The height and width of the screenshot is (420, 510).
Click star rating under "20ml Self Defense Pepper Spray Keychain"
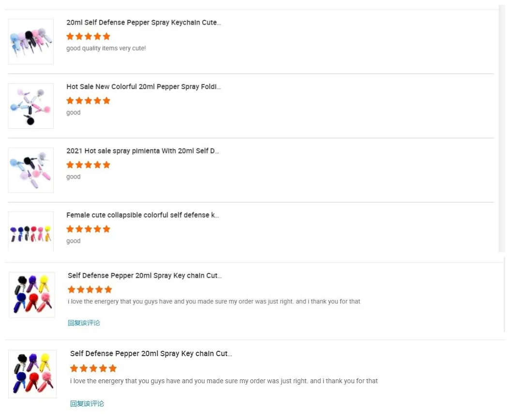pyautogui.click(x=88, y=36)
